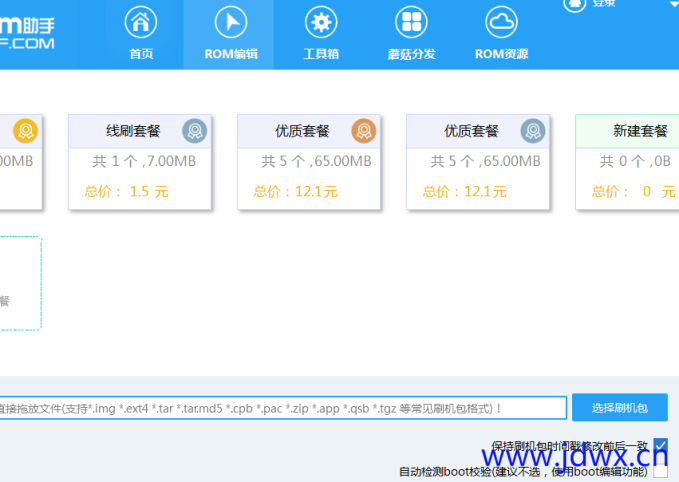Switch to the 首页 tab label
Image resolution: width=679 pixels, height=482 pixels.
141,54
